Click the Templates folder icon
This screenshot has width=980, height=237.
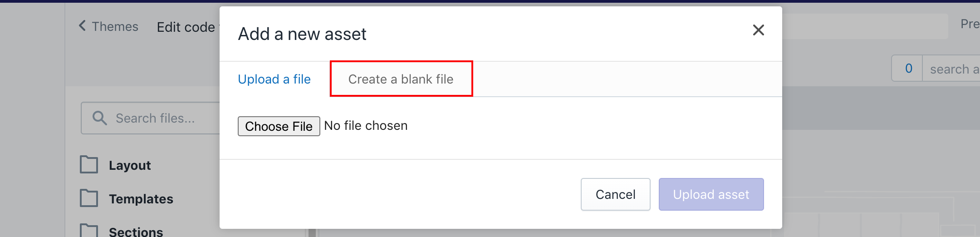point(89,198)
